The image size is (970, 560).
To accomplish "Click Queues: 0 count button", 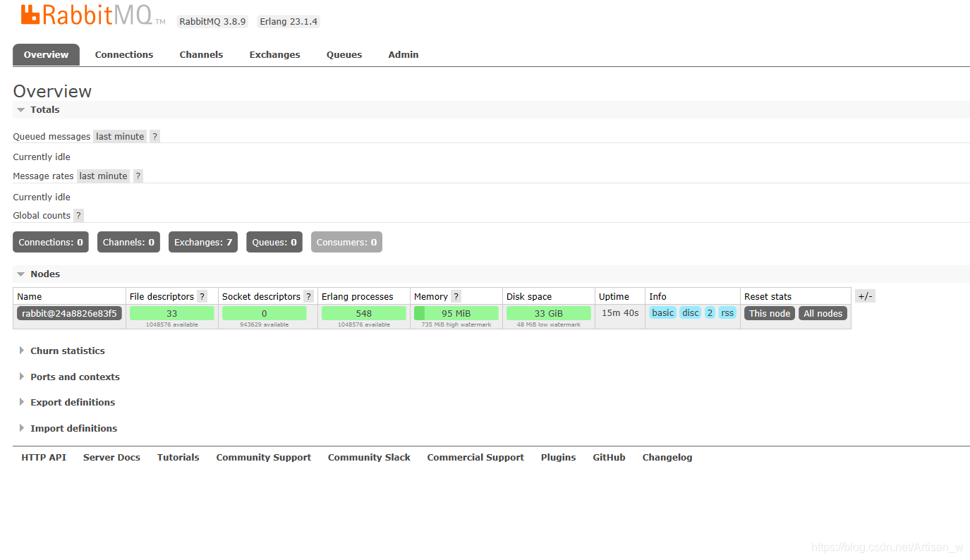I will 274,243.
